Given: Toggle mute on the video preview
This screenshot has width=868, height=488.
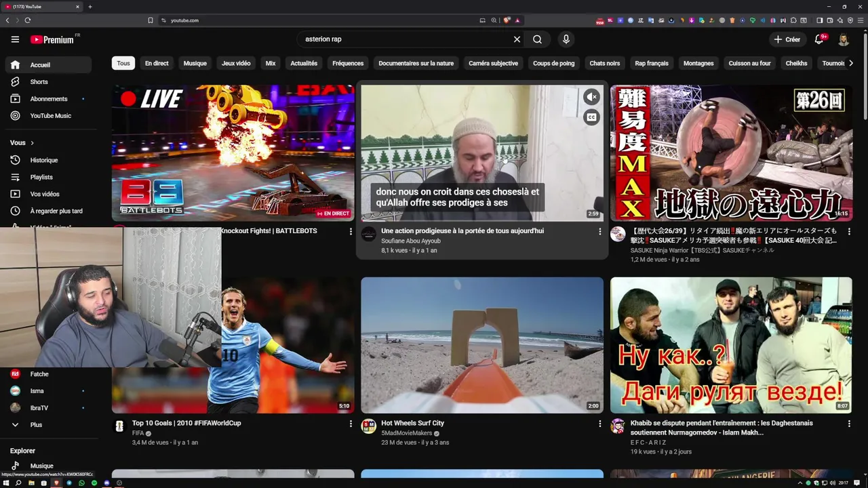Looking at the screenshot, I should point(591,97).
